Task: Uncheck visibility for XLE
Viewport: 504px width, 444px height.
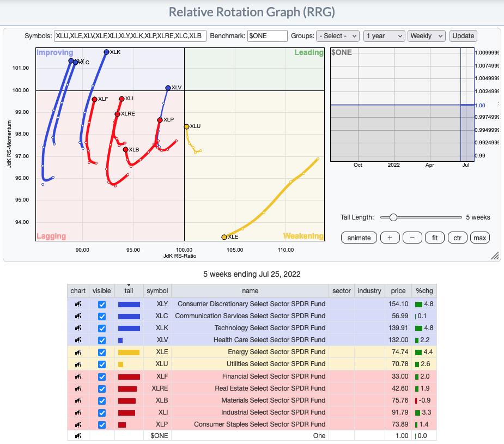Action: (x=102, y=352)
